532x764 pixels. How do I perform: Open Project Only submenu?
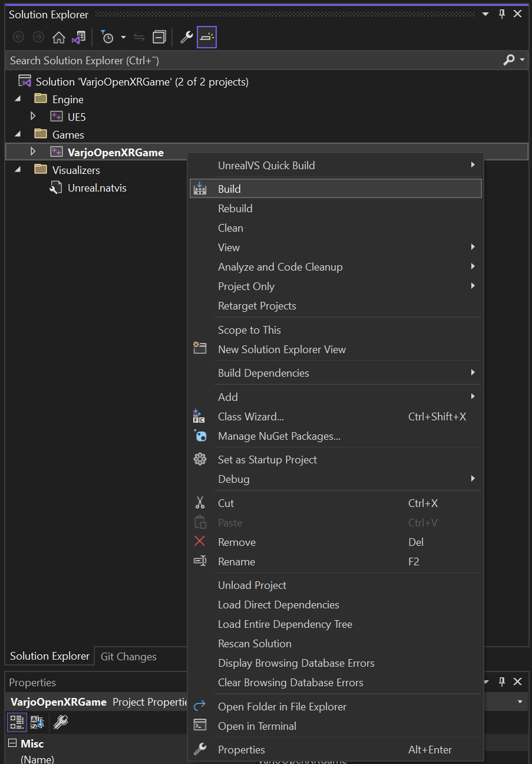pos(335,286)
